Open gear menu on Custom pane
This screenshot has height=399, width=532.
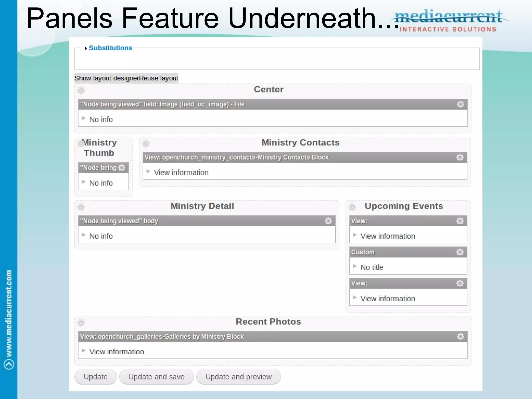(460, 252)
